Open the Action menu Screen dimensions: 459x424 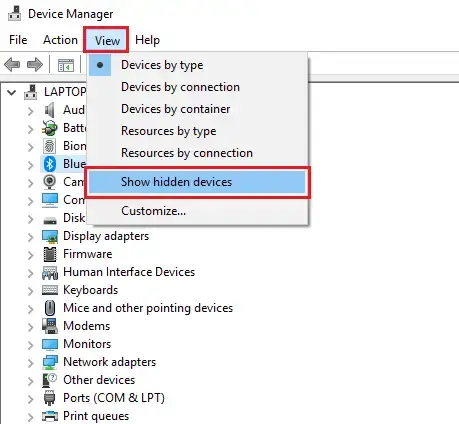point(60,40)
